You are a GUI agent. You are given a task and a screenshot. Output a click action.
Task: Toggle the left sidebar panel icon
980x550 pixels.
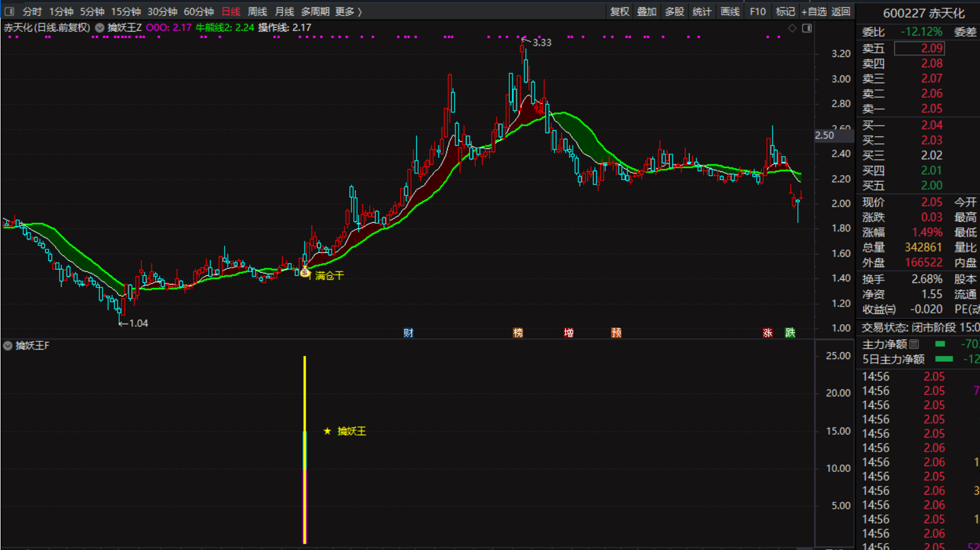(9, 11)
